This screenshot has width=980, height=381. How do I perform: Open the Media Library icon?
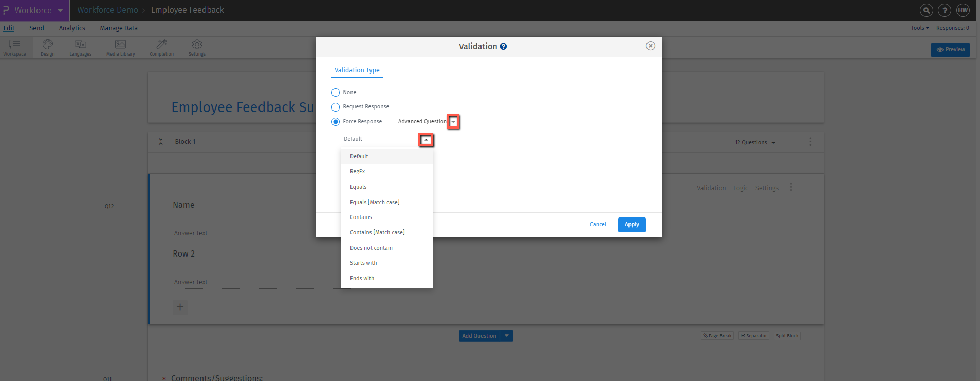(x=120, y=47)
